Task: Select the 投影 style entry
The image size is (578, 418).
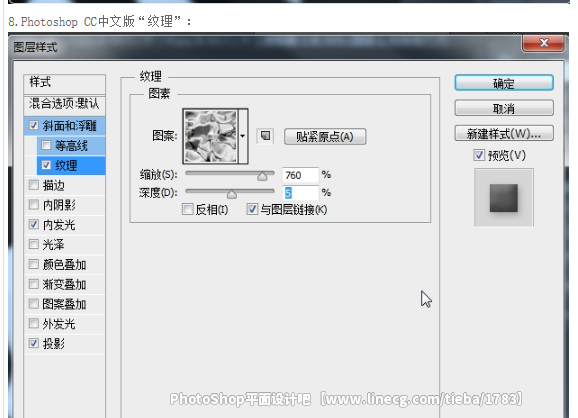Action: [x=54, y=344]
